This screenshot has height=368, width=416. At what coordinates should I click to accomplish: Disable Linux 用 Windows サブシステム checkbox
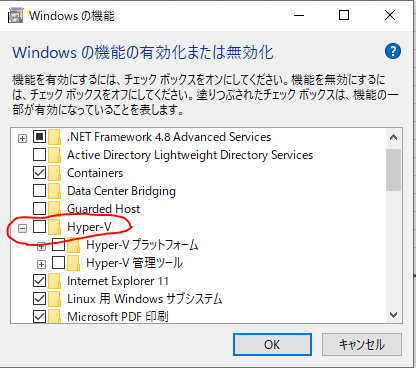coord(39,299)
